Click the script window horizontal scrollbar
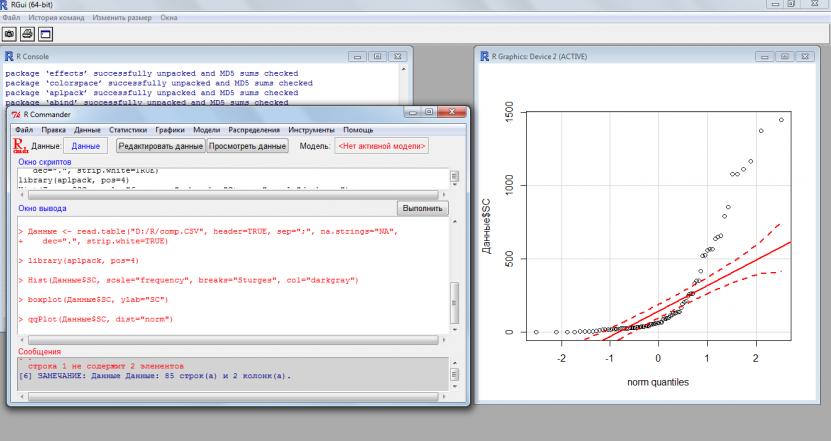Image resolution: width=831 pixels, height=441 pixels. point(230,192)
